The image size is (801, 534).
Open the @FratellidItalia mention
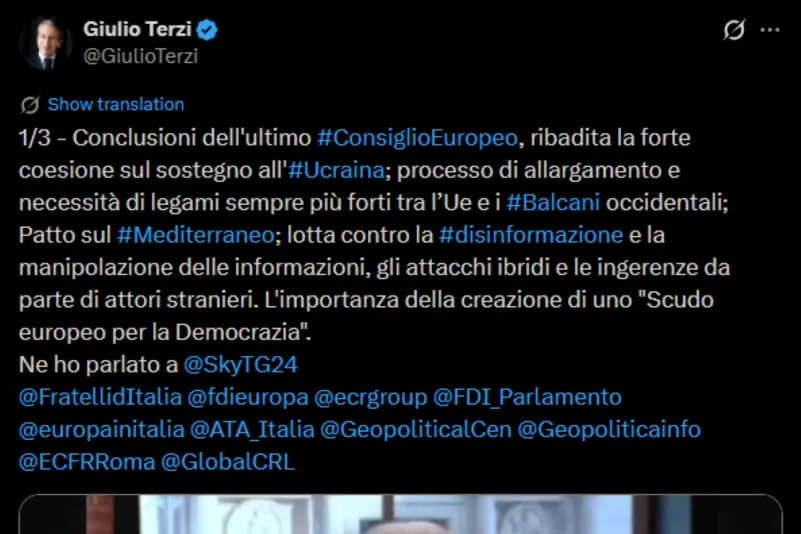[x=100, y=397]
